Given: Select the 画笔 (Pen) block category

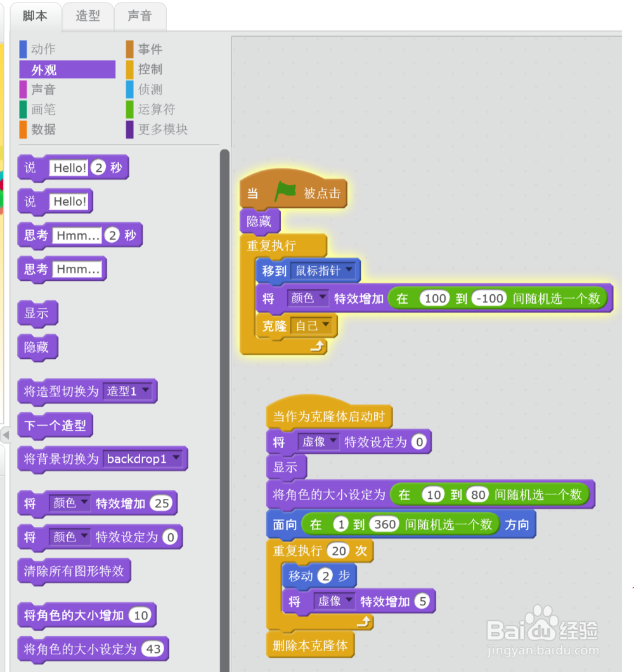Looking at the screenshot, I should pos(44,109).
